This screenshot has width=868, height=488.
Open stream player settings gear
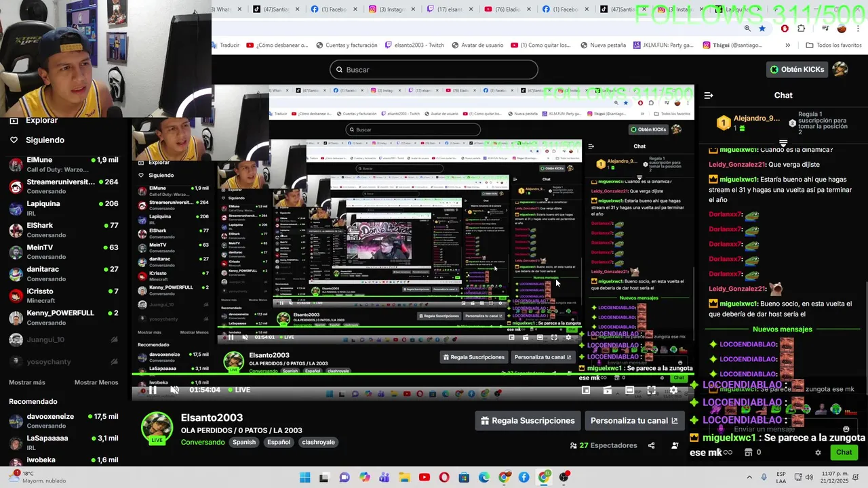[673, 390]
